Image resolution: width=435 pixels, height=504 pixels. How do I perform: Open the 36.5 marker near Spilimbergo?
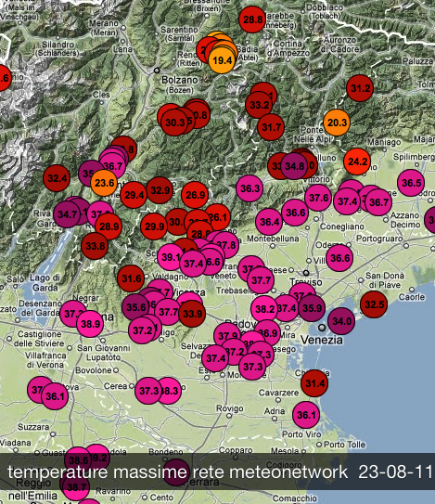pos(411,183)
